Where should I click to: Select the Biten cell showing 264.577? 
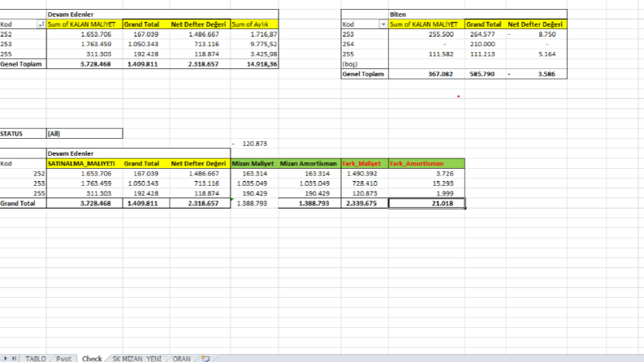coord(485,34)
